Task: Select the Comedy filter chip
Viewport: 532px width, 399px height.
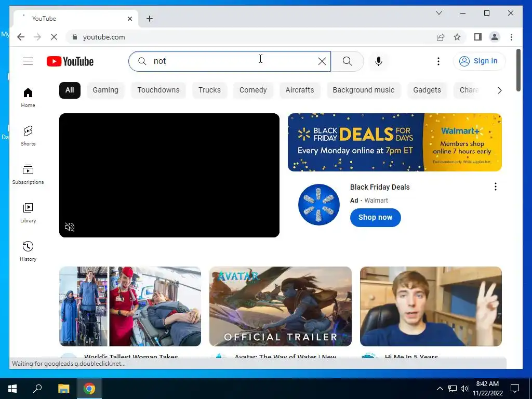Action: point(253,90)
